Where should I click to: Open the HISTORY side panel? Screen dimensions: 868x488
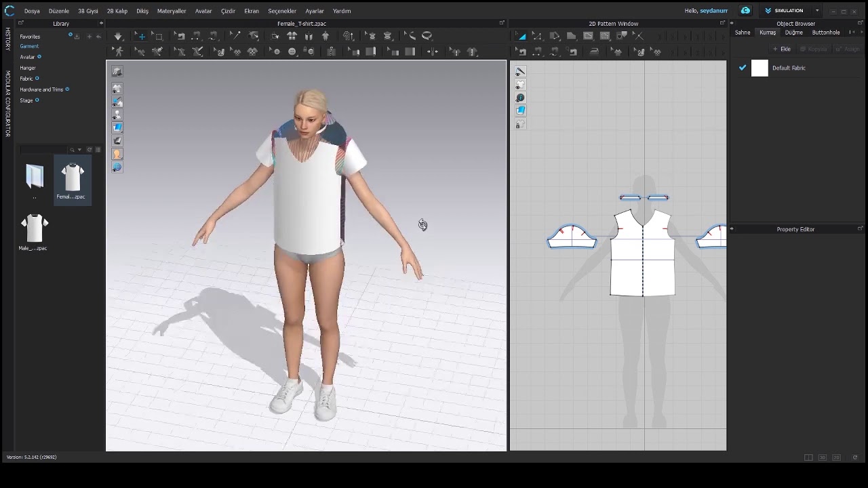(x=8, y=39)
